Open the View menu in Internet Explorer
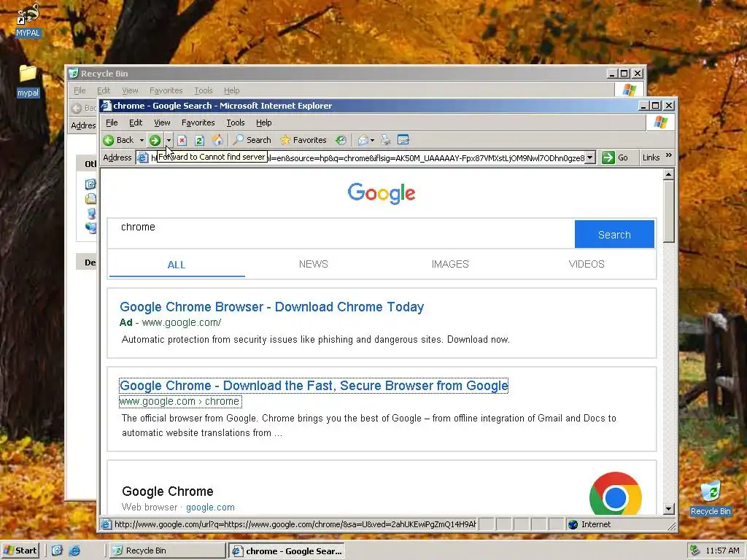 click(162, 122)
